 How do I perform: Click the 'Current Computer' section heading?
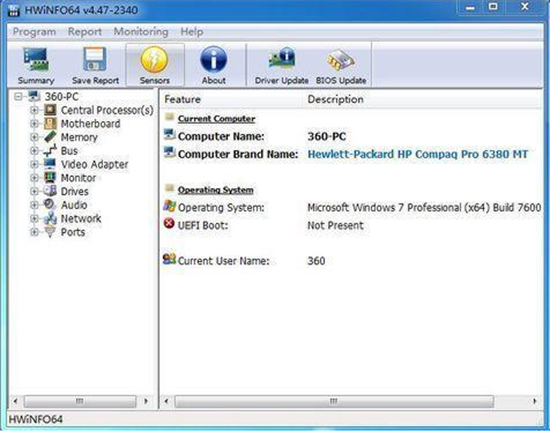tap(216, 119)
